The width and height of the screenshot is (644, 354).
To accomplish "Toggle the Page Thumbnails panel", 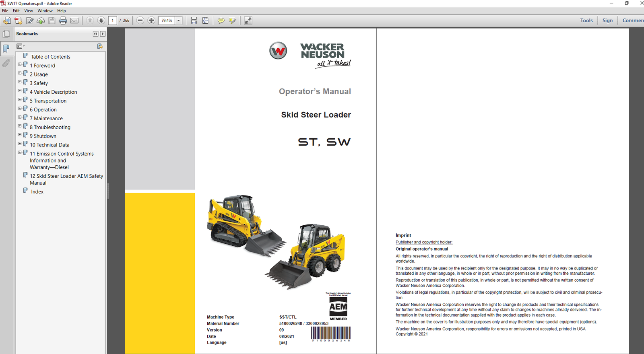I will point(6,34).
